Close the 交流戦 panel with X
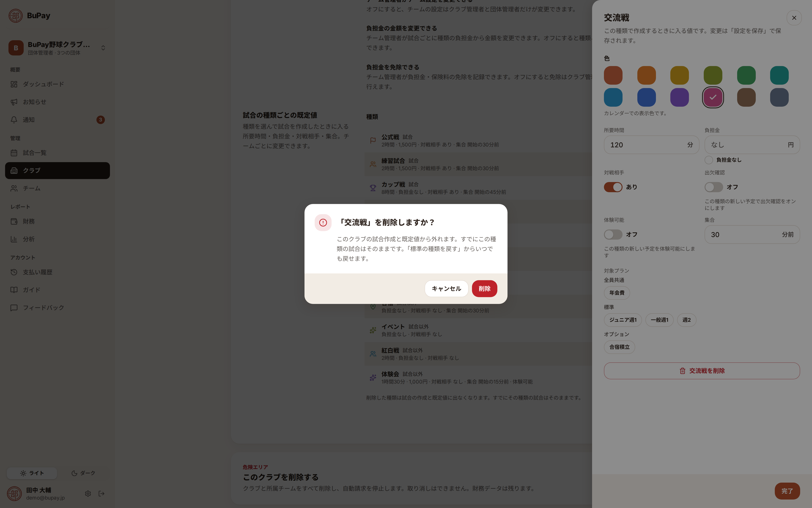 pyautogui.click(x=794, y=18)
